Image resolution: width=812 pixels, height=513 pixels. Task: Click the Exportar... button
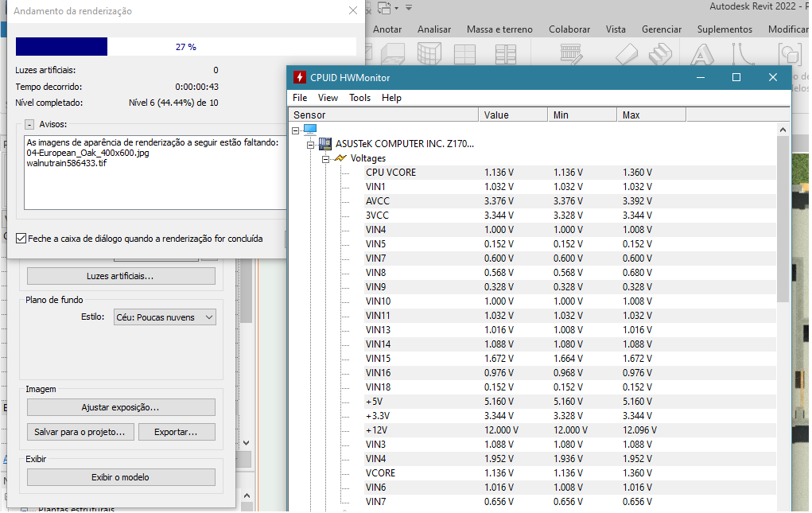tap(176, 432)
